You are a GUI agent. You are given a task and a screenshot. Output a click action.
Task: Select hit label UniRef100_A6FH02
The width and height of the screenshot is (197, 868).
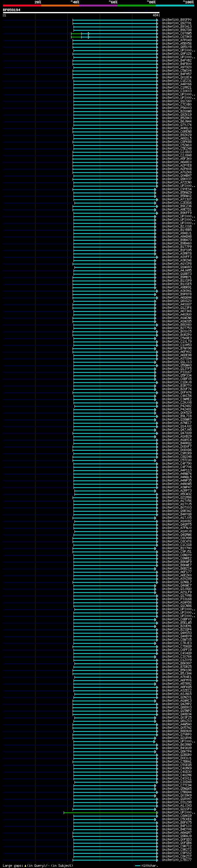click(x=176, y=352)
